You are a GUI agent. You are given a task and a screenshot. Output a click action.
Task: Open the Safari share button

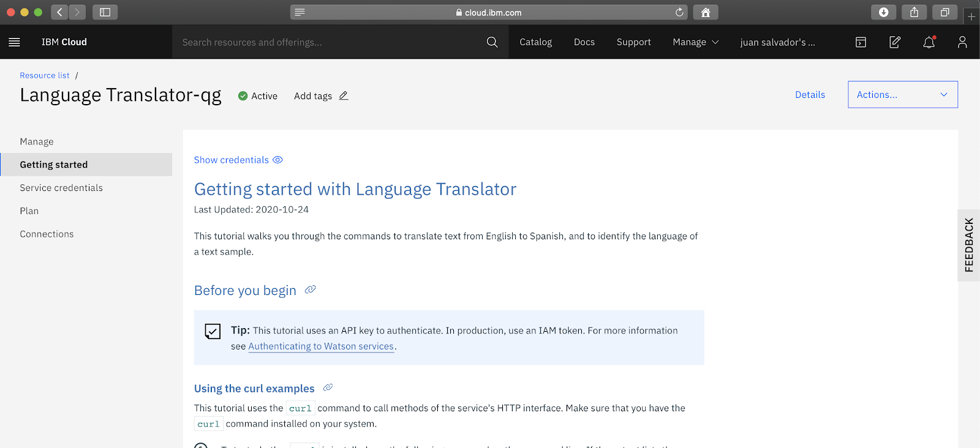[914, 12]
